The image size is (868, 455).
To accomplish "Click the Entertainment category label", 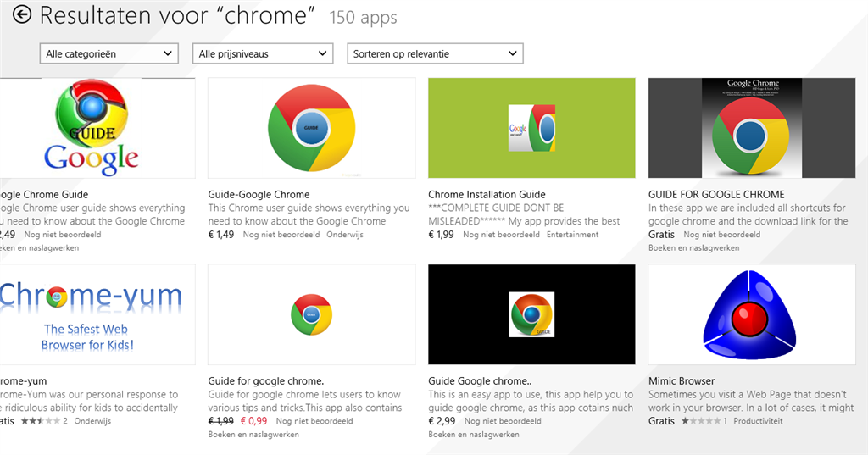I will 572,234.
